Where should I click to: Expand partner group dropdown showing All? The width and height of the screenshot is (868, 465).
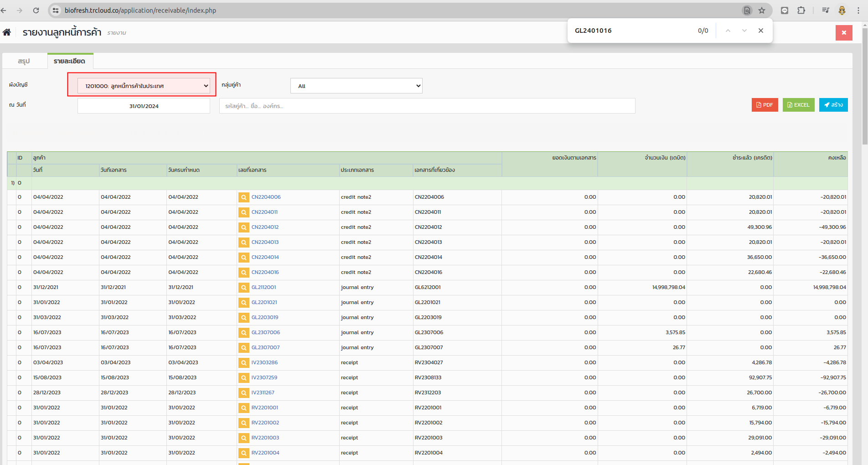coord(356,86)
